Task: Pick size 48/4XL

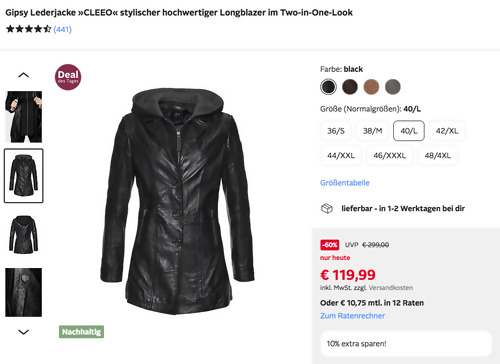Action: (437, 155)
